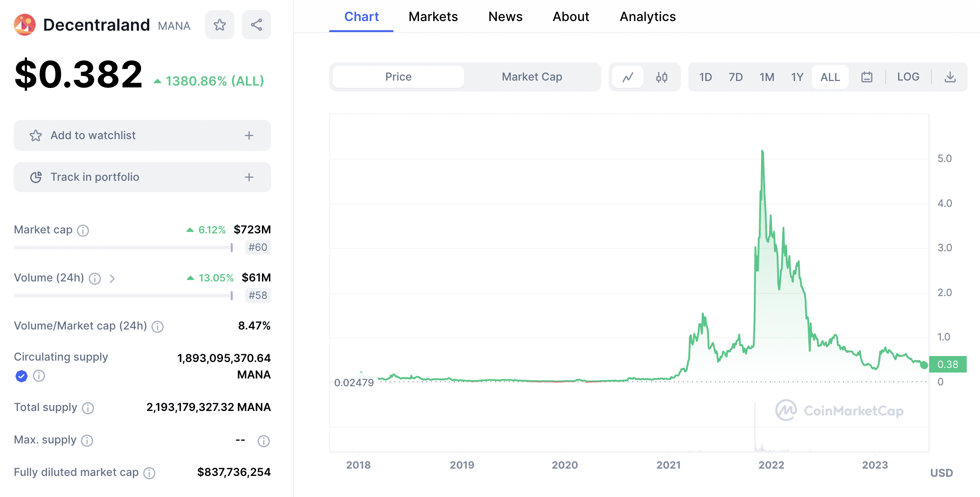This screenshot has height=497, width=980.
Task: Click the 0.02479 starting price label
Action: pos(354,383)
